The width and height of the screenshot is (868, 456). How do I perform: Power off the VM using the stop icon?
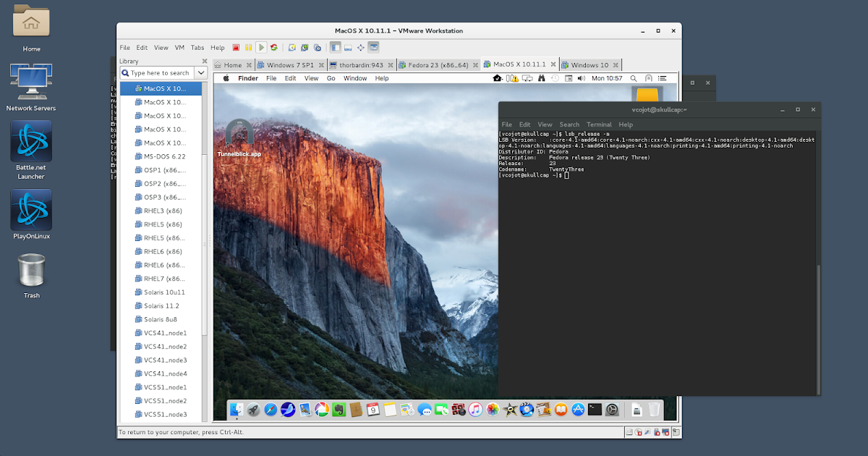point(235,47)
